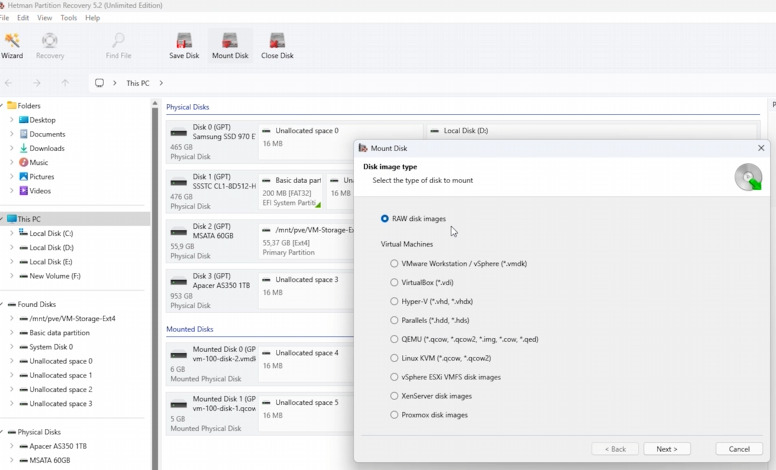This screenshot has width=776, height=470.
Task: Open Documents folder in tree
Action: (x=42, y=134)
